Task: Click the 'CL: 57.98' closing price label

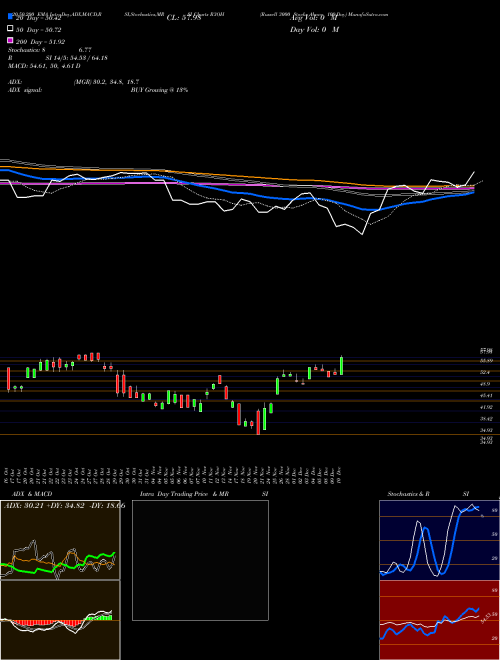Action: coord(184,18)
